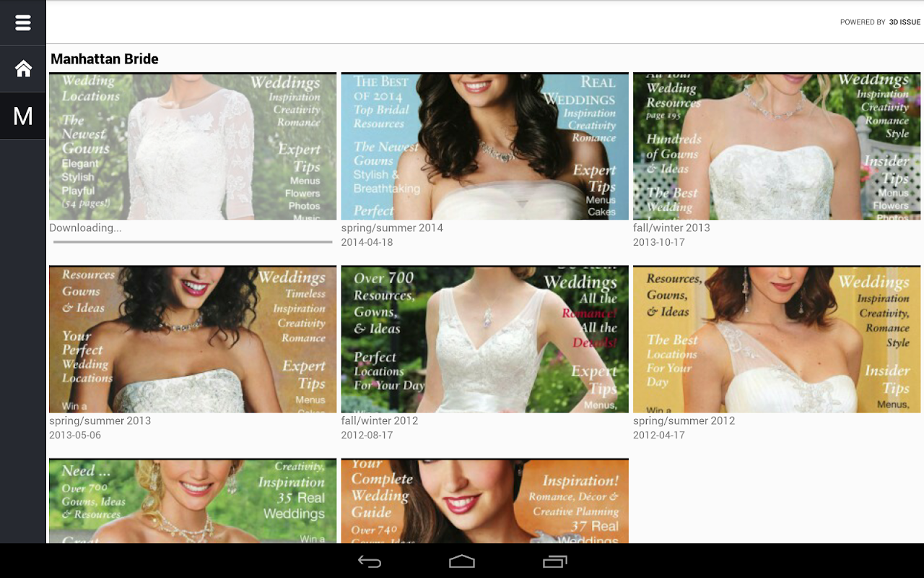
Task: Tap the Android home button
Action: [462, 561]
